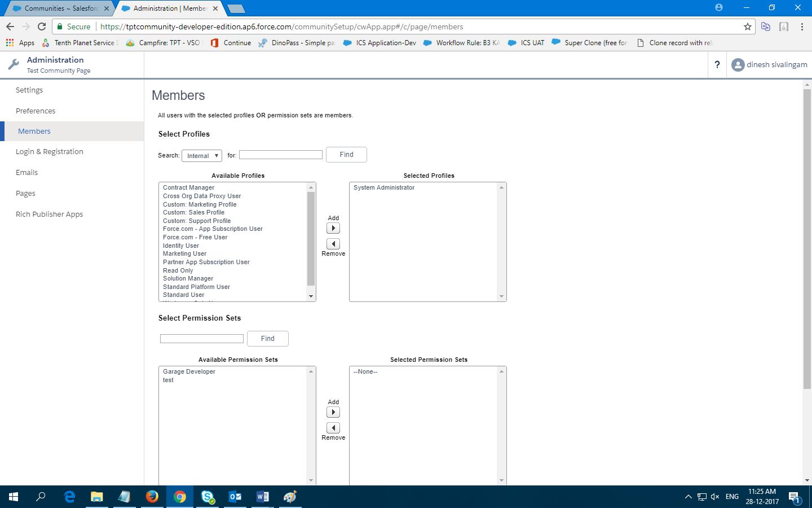Select Standard Platform User profile

coord(196,287)
